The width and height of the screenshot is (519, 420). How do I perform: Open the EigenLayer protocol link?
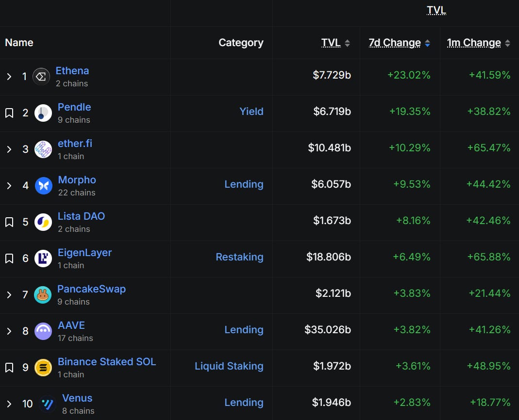[85, 253]
